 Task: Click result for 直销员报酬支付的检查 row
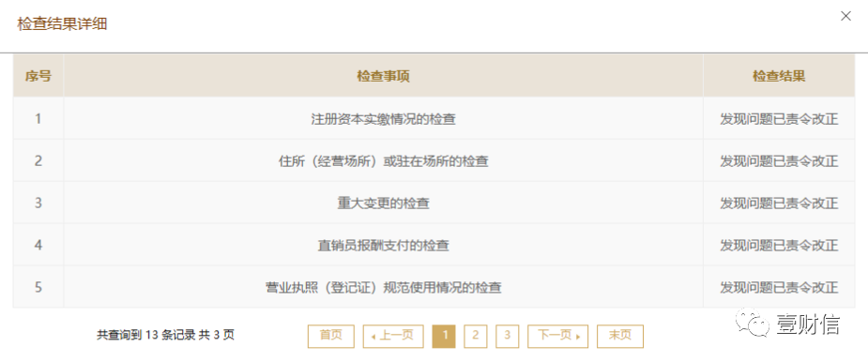point(779,245)
